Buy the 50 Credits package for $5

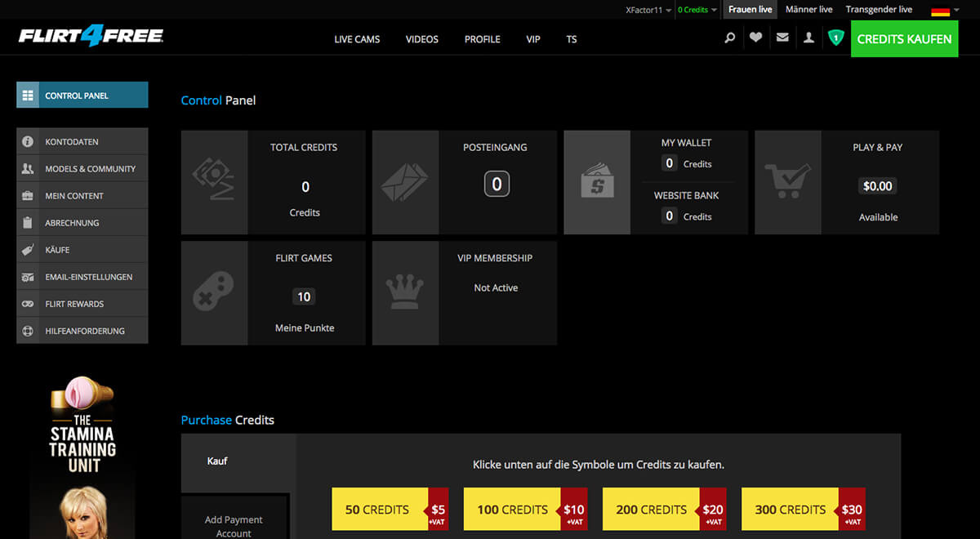pyautogui.click(x=390, y=510)
